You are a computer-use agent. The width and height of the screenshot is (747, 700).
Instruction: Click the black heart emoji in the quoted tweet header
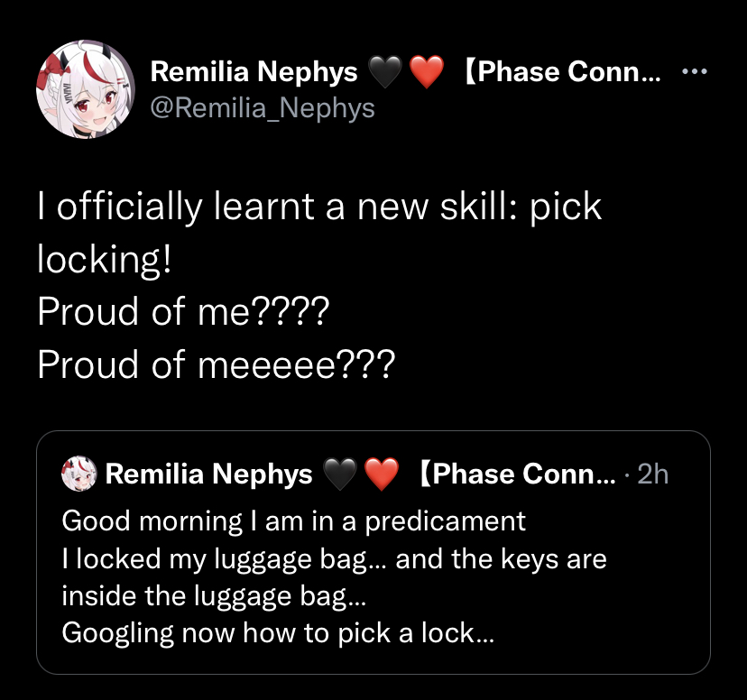[x=340, y=474]
